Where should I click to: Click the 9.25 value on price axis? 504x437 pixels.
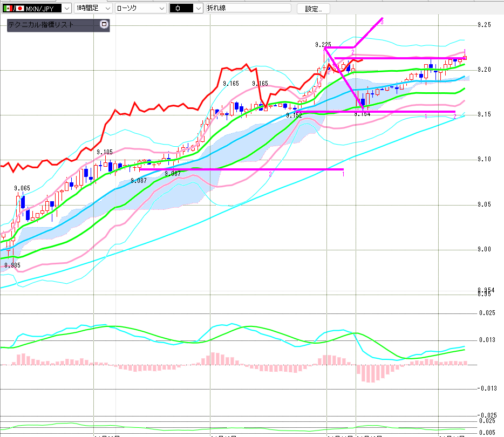point(484,25)
